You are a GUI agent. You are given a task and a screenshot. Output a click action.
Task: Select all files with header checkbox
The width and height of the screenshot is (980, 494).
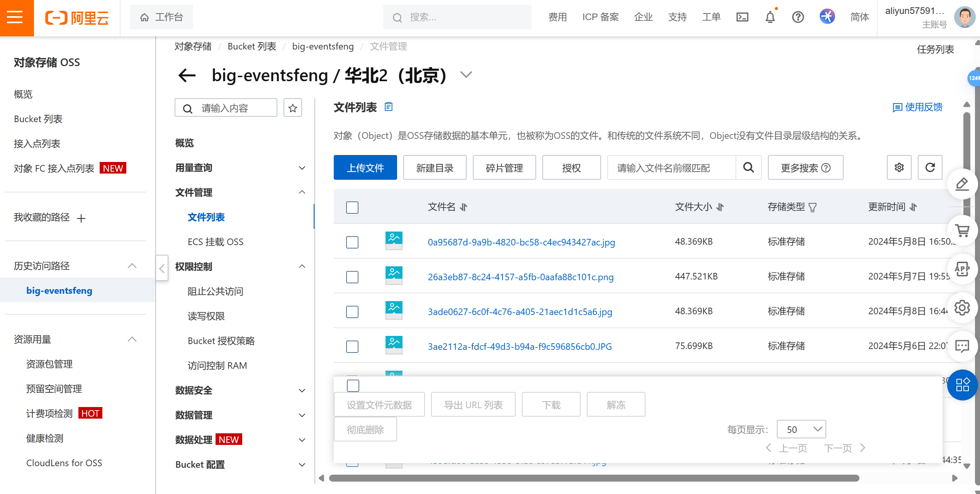352,208
